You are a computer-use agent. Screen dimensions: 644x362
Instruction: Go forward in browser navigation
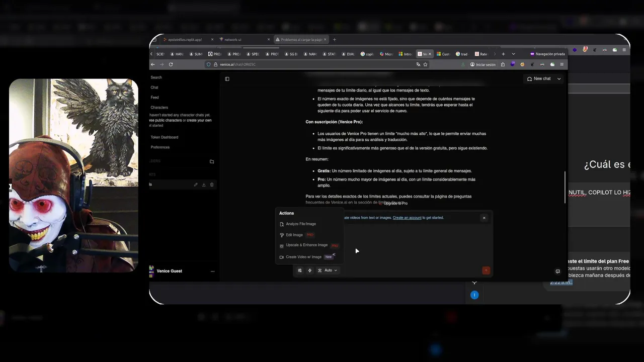[162, 64]
